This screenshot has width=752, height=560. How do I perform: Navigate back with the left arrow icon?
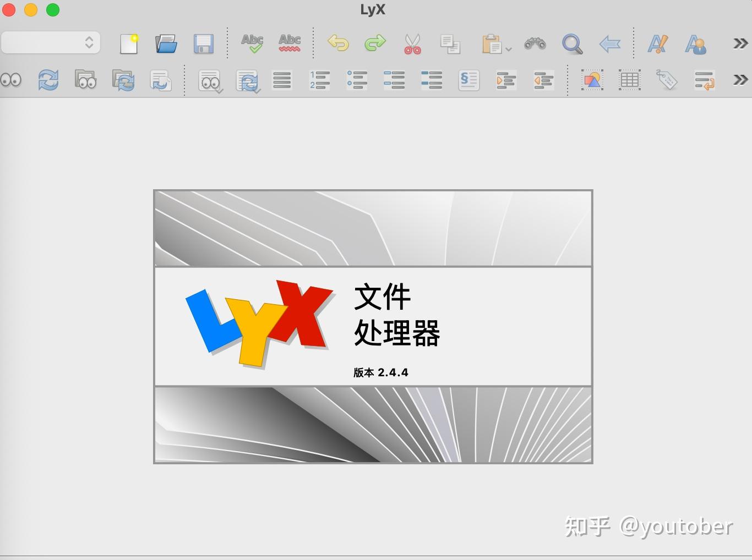(609, 43)
